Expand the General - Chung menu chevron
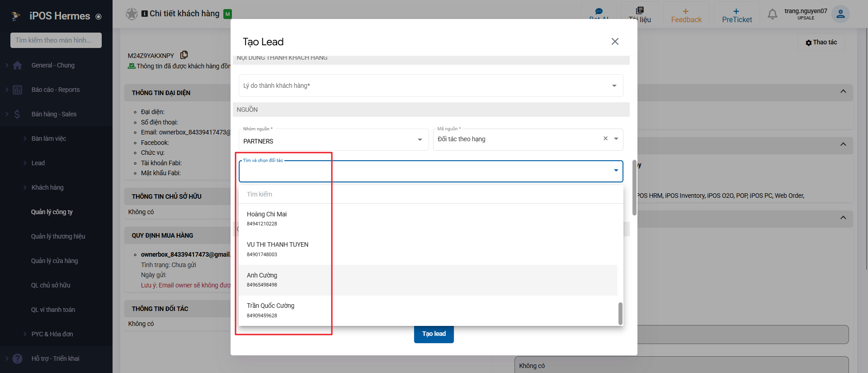Viewport: 868px width, 373px height. coord(7,65)
